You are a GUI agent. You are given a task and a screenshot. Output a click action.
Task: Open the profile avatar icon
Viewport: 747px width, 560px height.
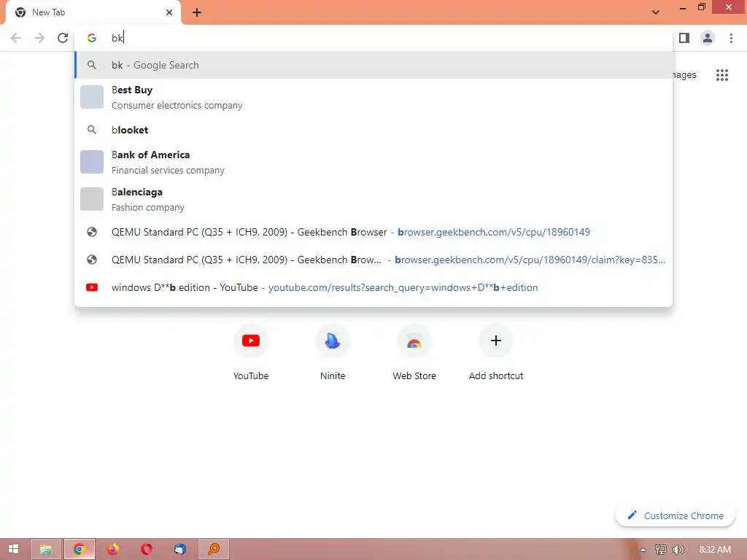point(708,38)
